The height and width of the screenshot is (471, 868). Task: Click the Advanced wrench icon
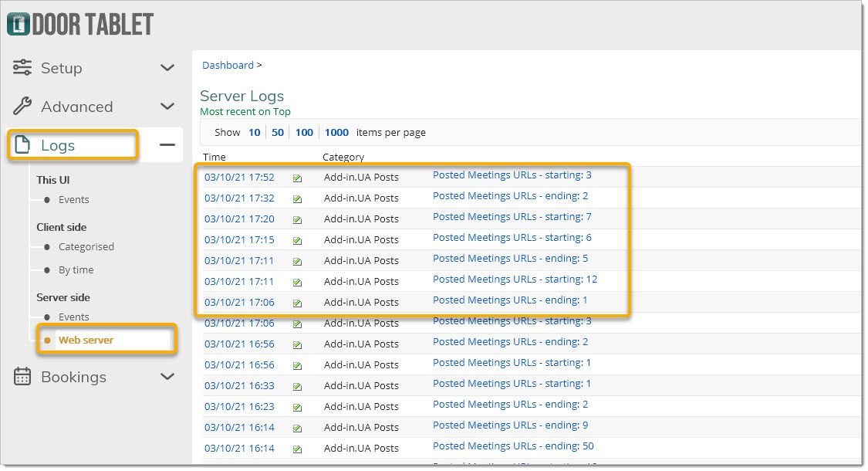[22, 107]
